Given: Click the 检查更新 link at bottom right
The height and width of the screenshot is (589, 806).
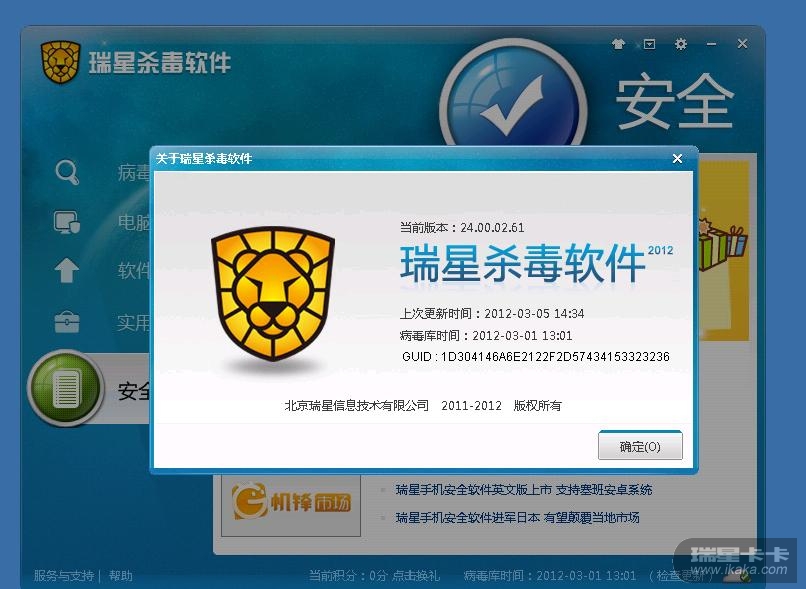Looking at the screenshot, I should tap(682, 576).
